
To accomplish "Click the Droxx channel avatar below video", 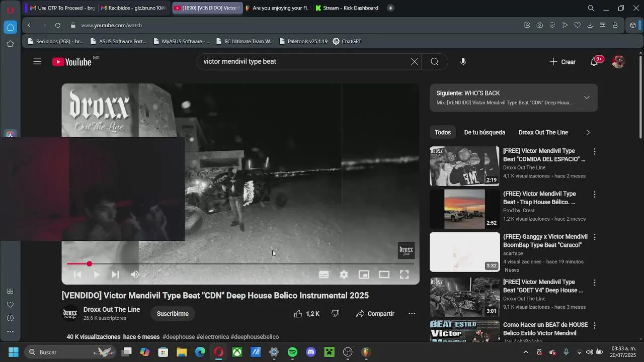I will 70,314.
